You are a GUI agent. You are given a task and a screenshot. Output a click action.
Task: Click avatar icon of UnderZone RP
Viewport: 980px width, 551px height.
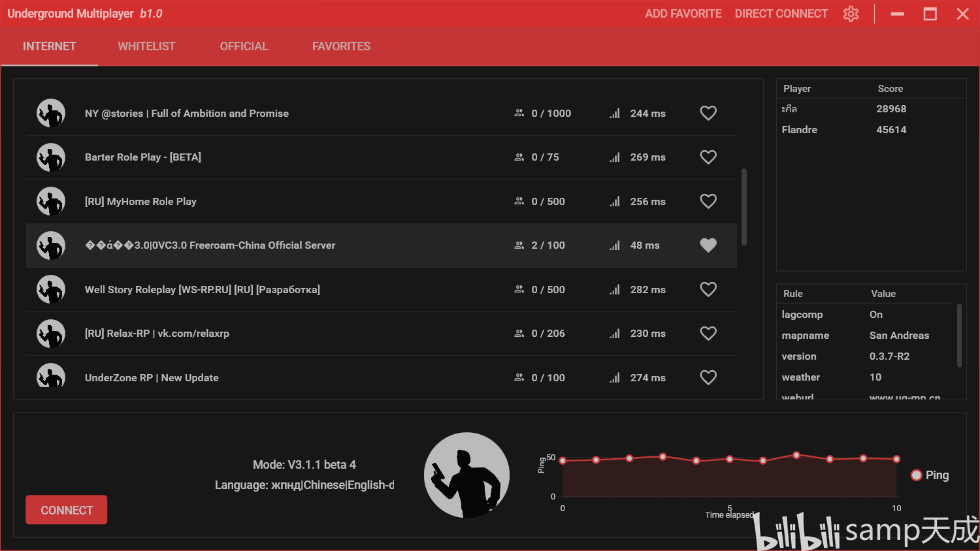click(x=51, y=375)
